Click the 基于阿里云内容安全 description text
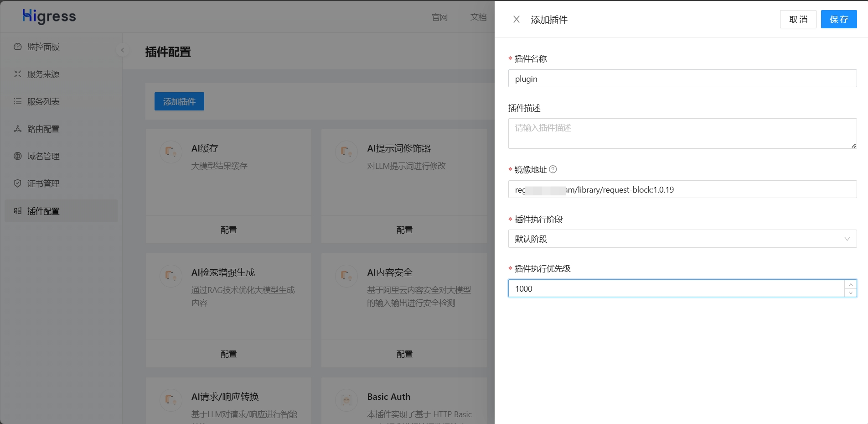 419,296
